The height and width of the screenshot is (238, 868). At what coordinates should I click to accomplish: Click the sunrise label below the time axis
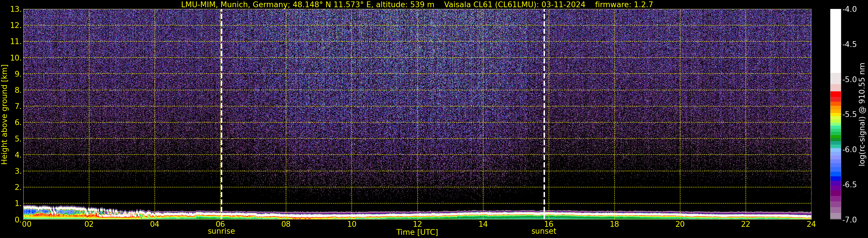tap(221, 231)
